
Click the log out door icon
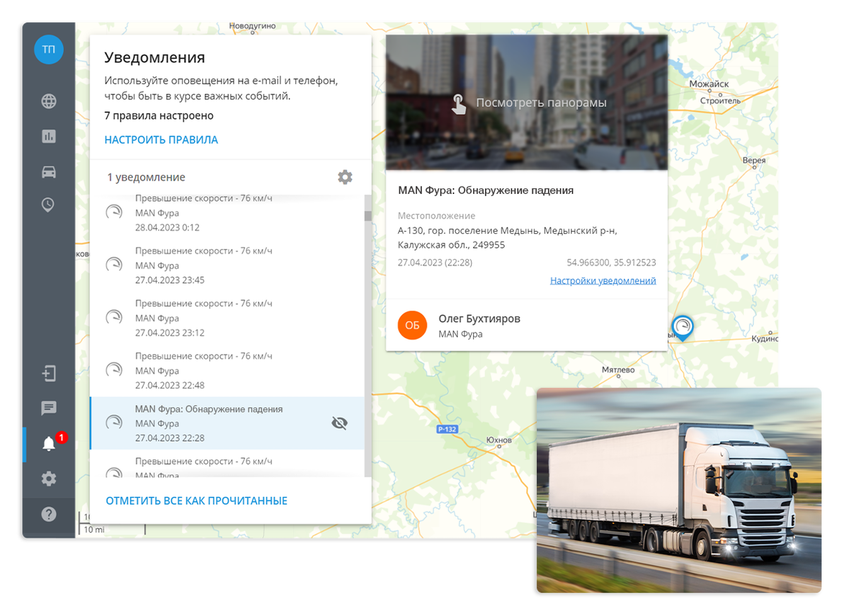point(48,374)
